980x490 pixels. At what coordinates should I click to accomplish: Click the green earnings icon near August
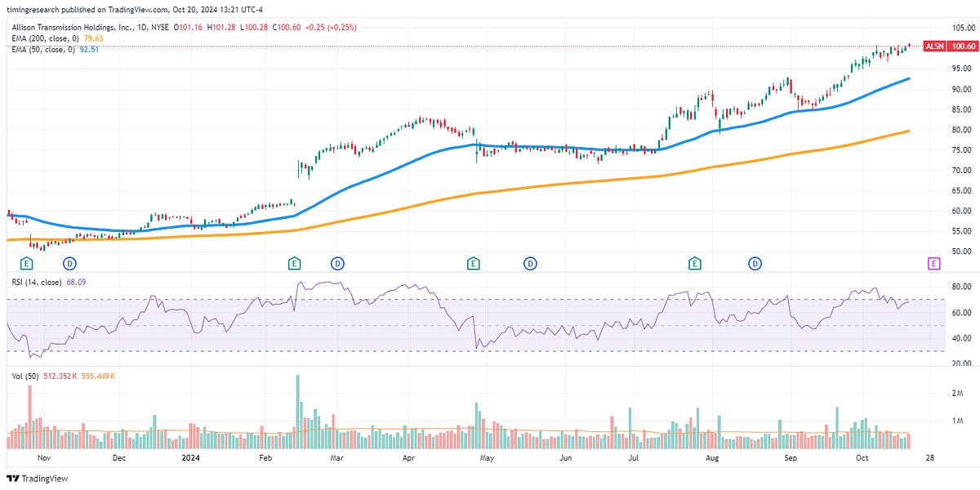(x=693, y=263)
